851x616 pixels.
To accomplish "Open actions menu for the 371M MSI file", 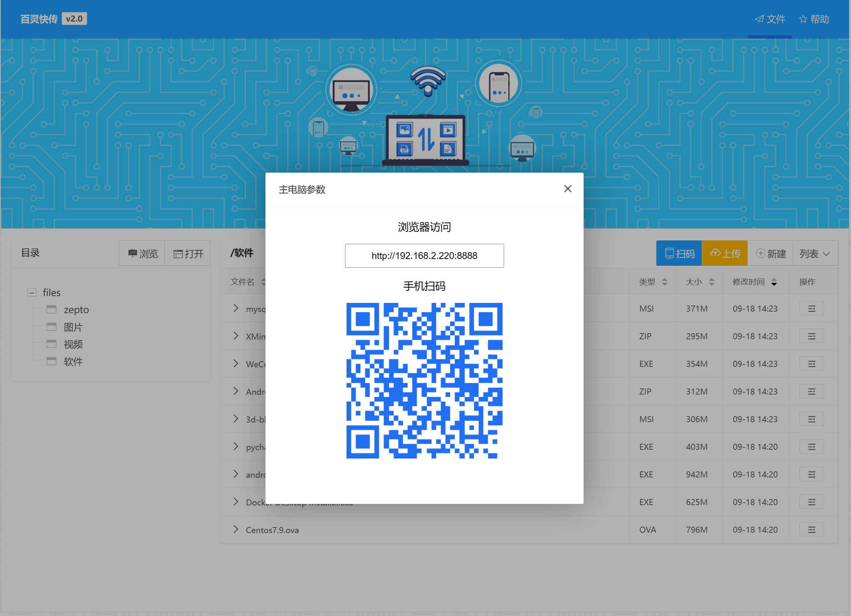I will 811,309.
